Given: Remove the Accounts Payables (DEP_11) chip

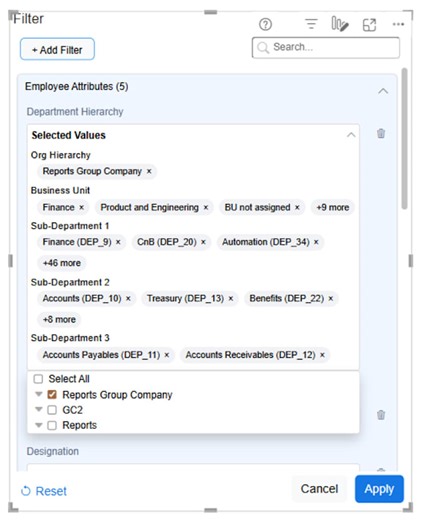Looking at the screenshot, I should [167, 355].
